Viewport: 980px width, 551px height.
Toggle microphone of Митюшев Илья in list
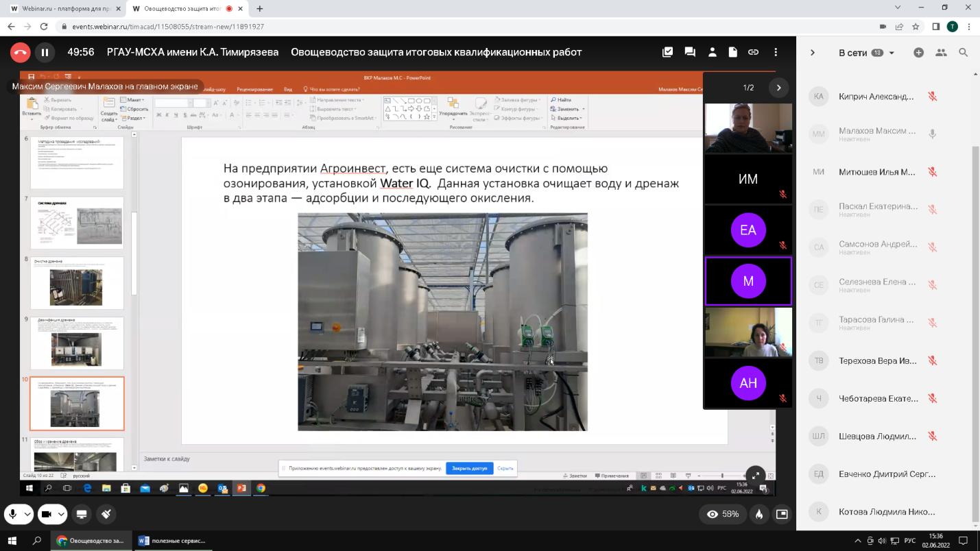tap(933, 172)
